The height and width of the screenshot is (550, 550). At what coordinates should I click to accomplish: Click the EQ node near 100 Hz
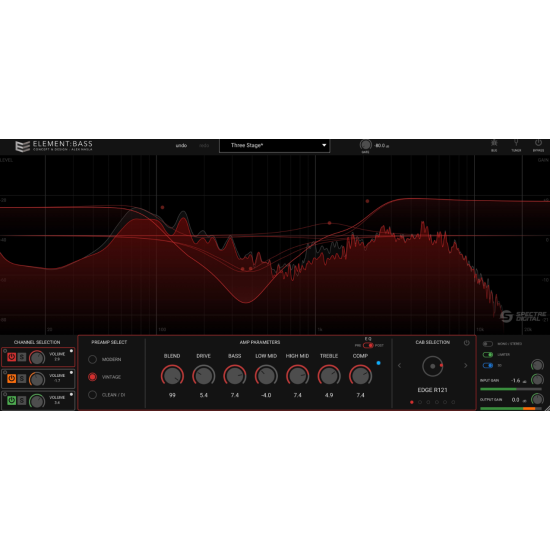click(162, 207)
